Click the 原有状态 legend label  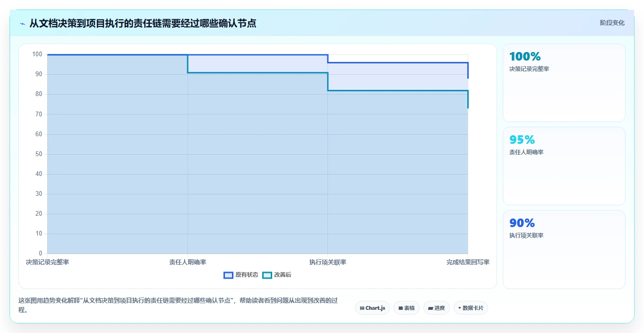[x=247, y=275]
